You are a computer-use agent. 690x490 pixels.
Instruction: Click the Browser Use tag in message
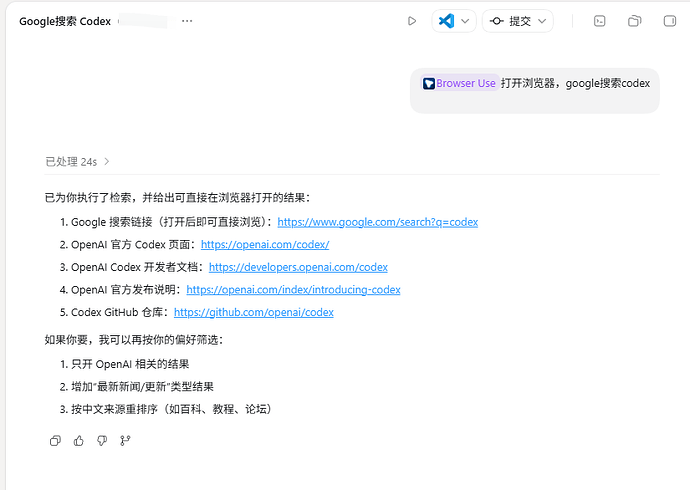click(459, 83)
